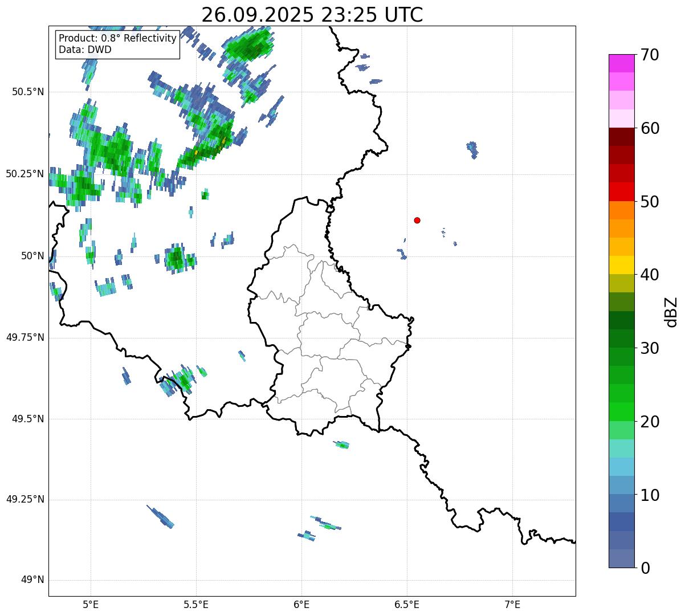This screenshot has height=616, width=685.
Task: Click the 50°N latitude label
Action: pos(32,256)
